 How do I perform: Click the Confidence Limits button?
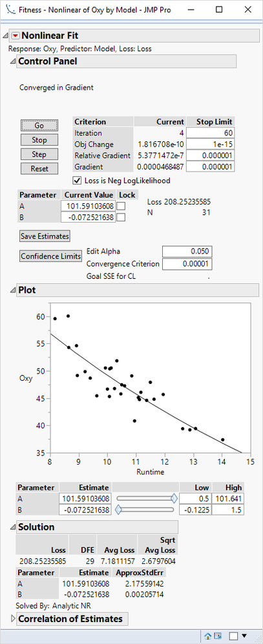click(x=51, y=256)
